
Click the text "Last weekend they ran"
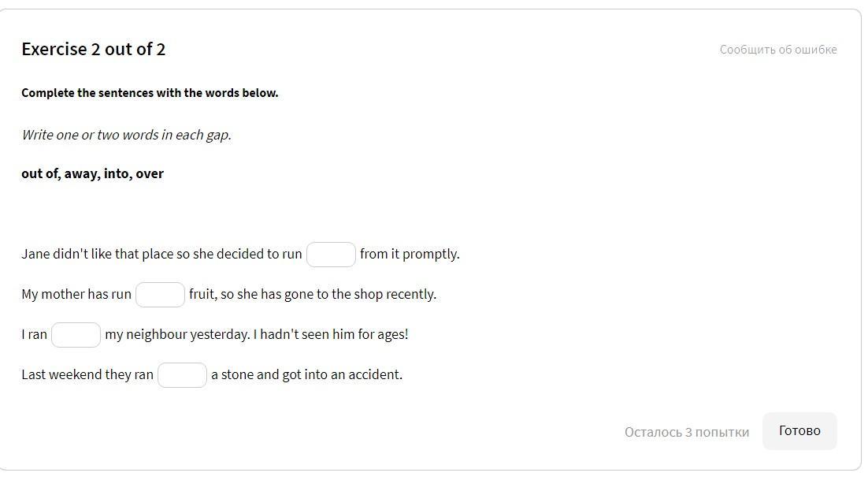point(87,374)
